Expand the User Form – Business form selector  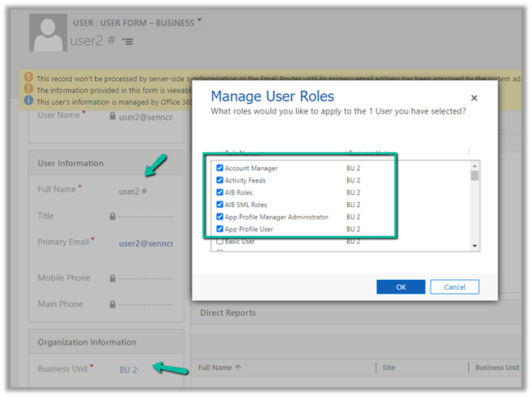200,20
